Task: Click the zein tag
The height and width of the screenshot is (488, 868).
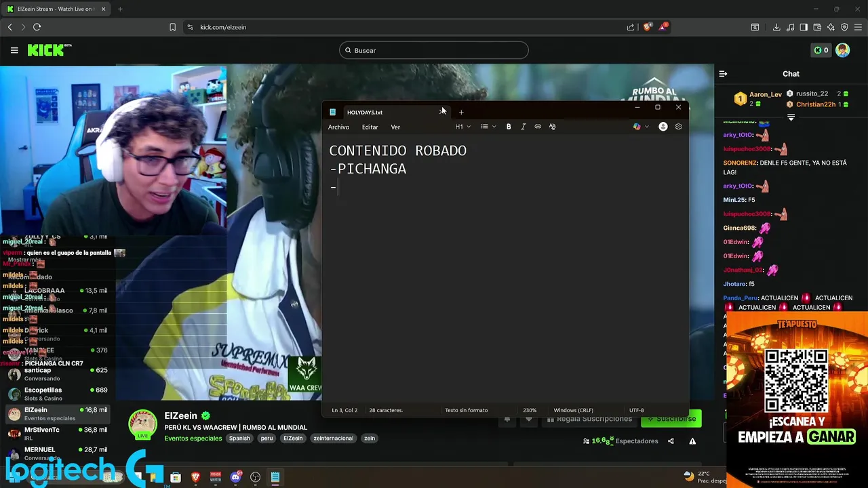Action: (369, 439)
